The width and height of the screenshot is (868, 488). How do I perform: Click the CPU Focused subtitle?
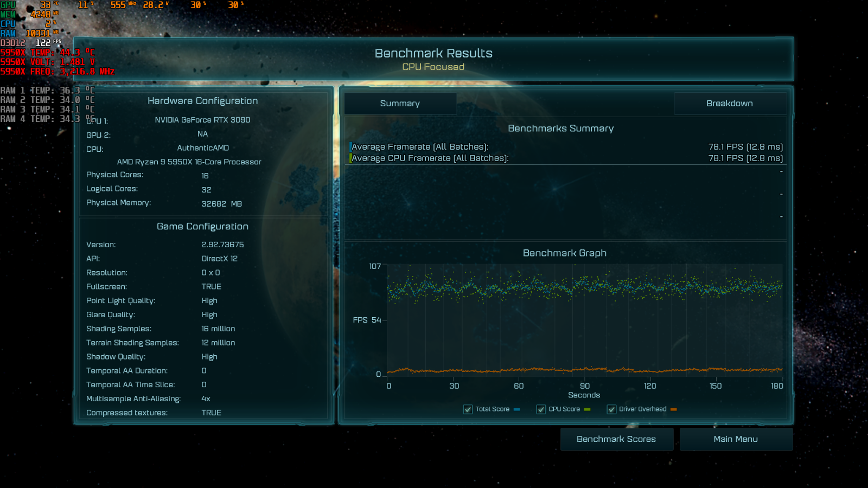pos(433,67)
